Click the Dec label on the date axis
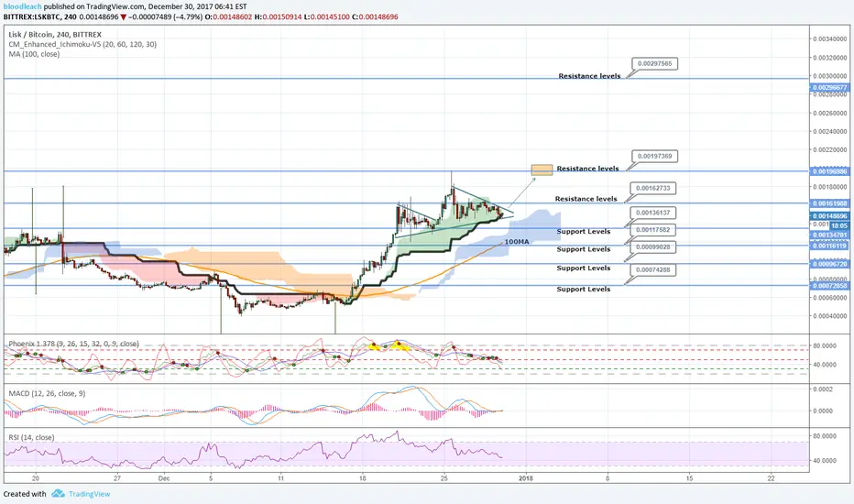Image resolution: width=854 pixels, height=504 pixels. [164, 478]
